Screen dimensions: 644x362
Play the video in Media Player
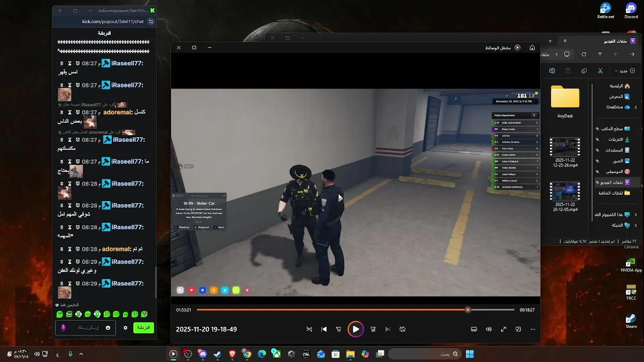[356, 329]
